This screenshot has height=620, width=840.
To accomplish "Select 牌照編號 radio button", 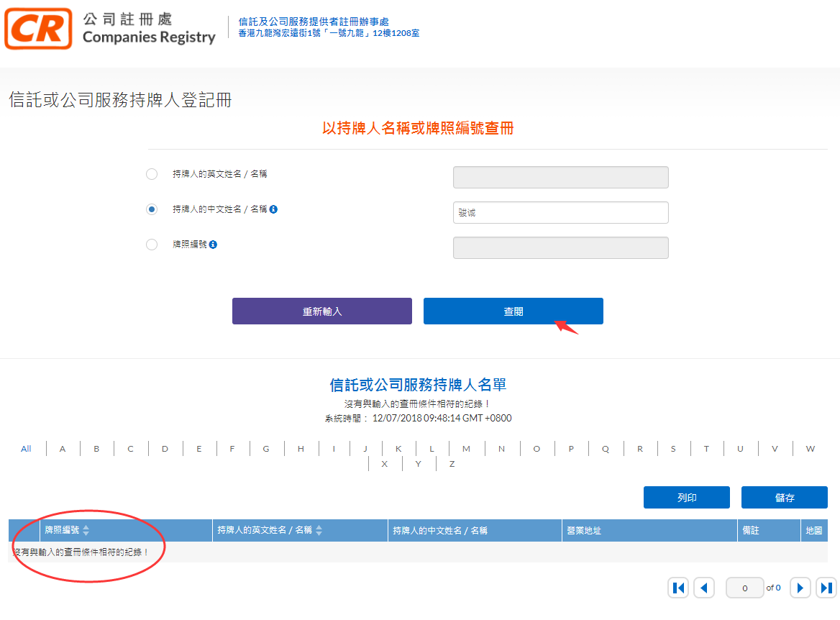I will (x=152, y=245).
